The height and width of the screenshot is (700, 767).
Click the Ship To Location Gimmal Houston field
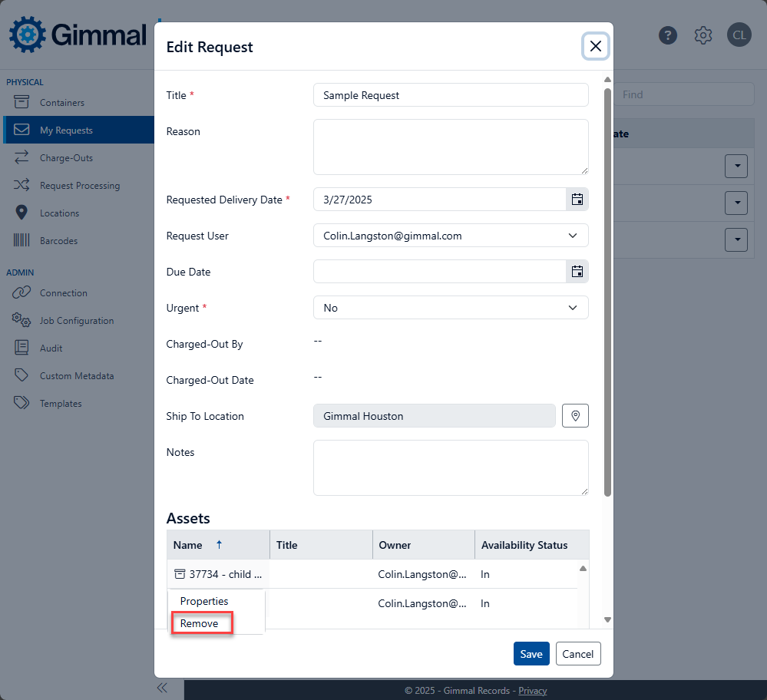(x=435, y=416)
